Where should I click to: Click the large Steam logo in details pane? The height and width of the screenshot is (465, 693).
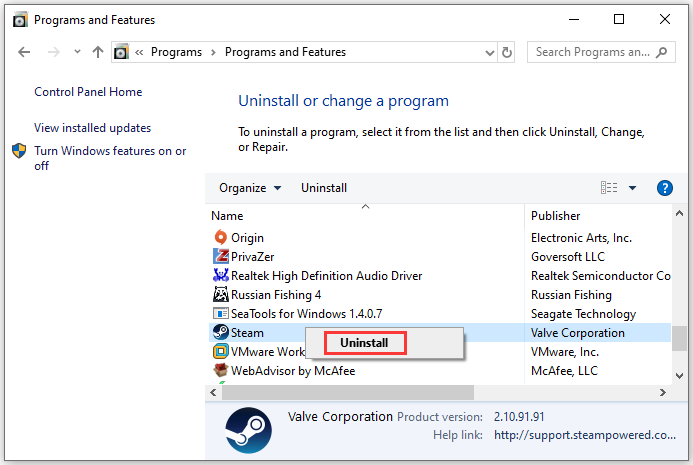tap(248, 430)
